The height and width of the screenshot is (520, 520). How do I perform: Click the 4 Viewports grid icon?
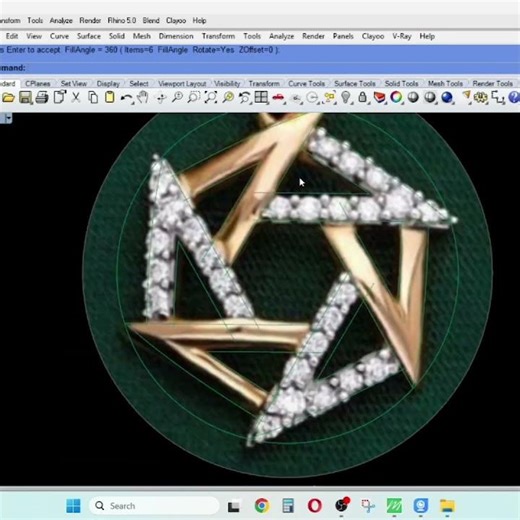coord(261,97)
